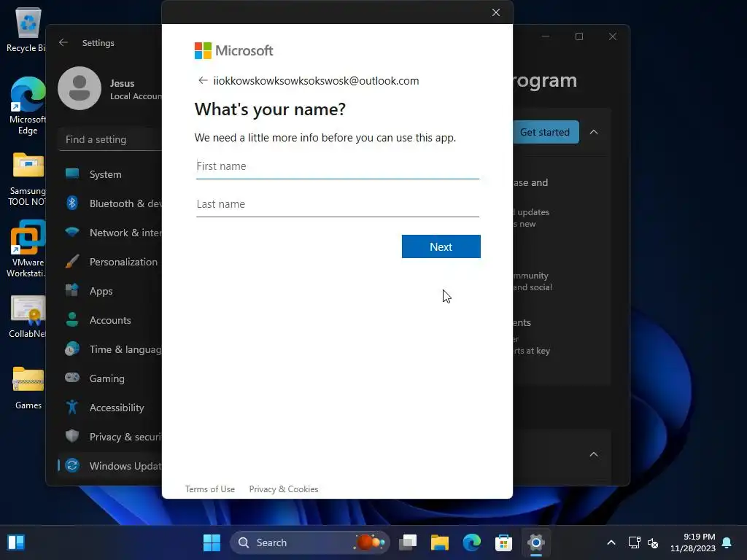747x560 pixels.
Task: Close the Microsoft sign-in dialog
Action: coord(496,12)
